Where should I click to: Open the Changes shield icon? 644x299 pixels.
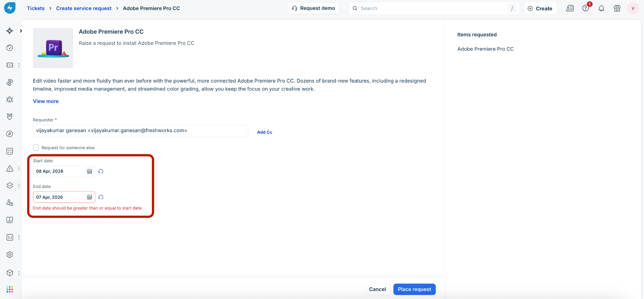click(x=10, y=117)
